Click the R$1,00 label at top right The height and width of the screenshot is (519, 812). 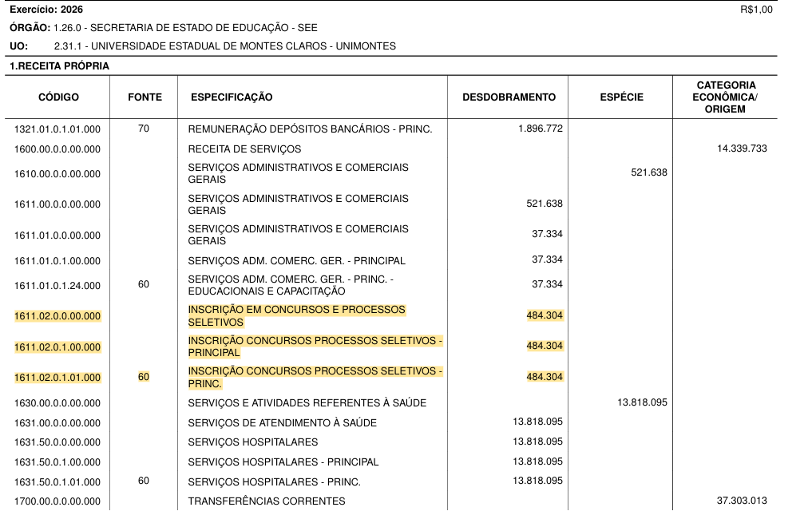(756, 10)
